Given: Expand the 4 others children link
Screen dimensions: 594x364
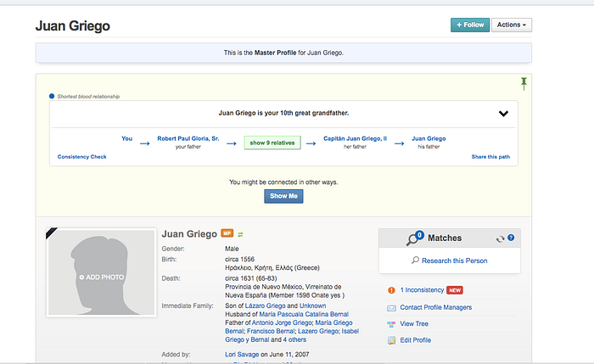Looking at the screenshot, I should 294,339.
